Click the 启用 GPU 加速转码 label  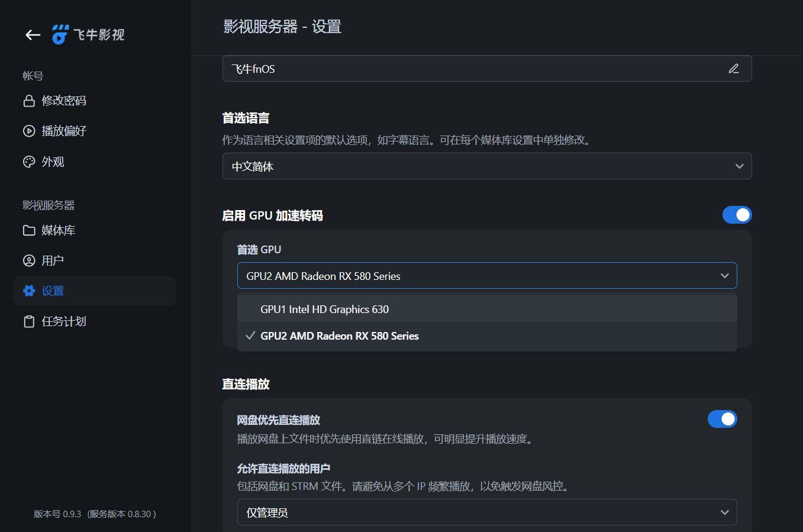click(x=272, y=215)
